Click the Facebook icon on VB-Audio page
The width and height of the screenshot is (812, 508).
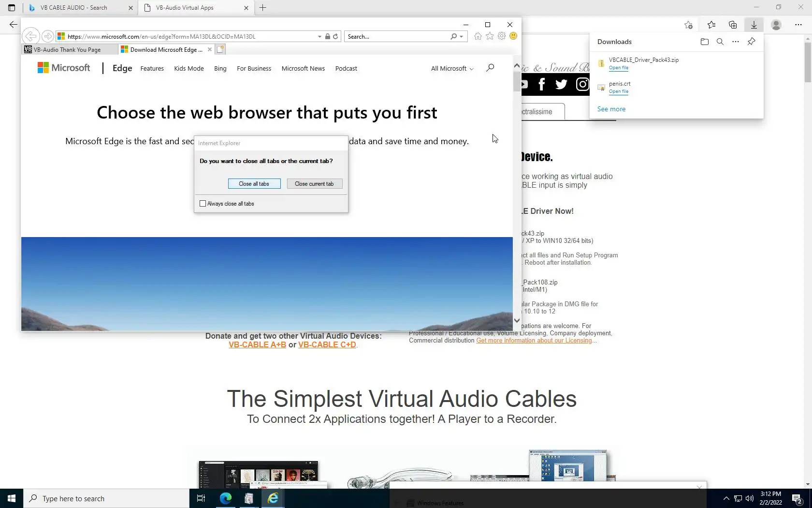[x=542, y=85]
